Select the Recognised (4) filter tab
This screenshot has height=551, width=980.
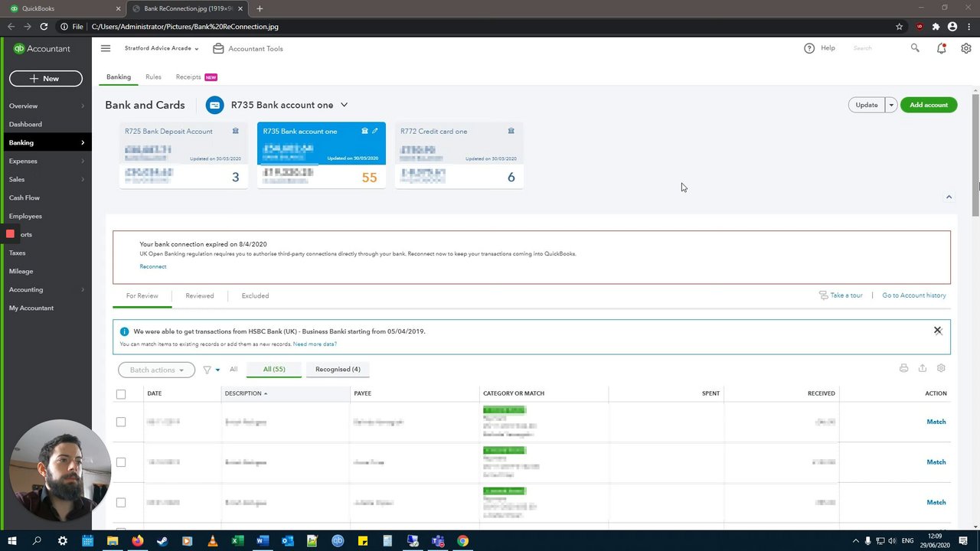338,369
